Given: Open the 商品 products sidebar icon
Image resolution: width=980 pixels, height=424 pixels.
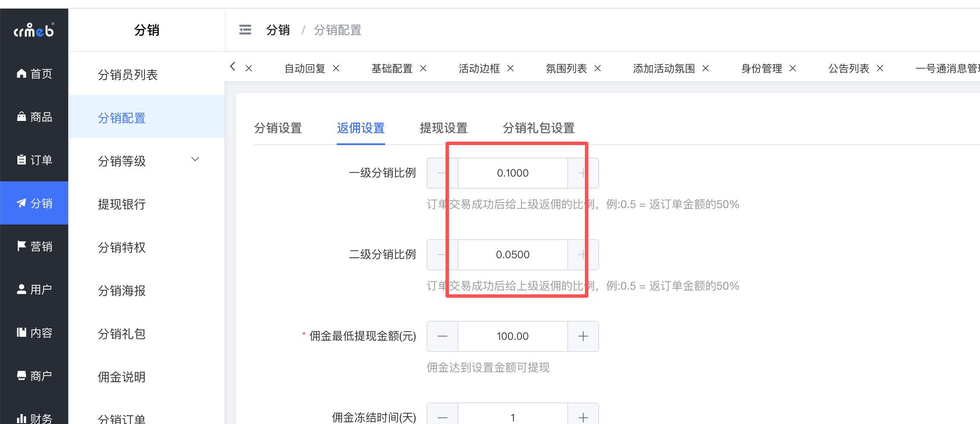Looking at the screenshot, I should (22, 117).
